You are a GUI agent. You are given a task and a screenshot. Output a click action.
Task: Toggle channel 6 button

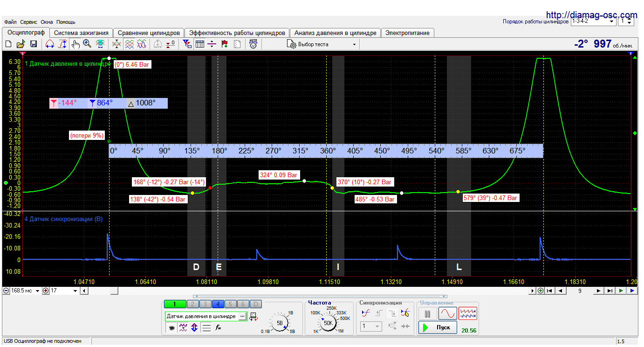[x=244, y=304]
